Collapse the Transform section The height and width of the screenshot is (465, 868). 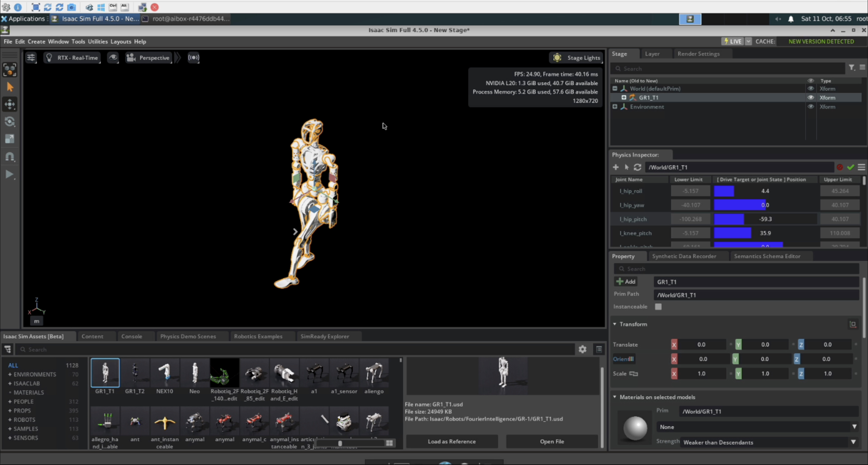click(x=614, y=324)
